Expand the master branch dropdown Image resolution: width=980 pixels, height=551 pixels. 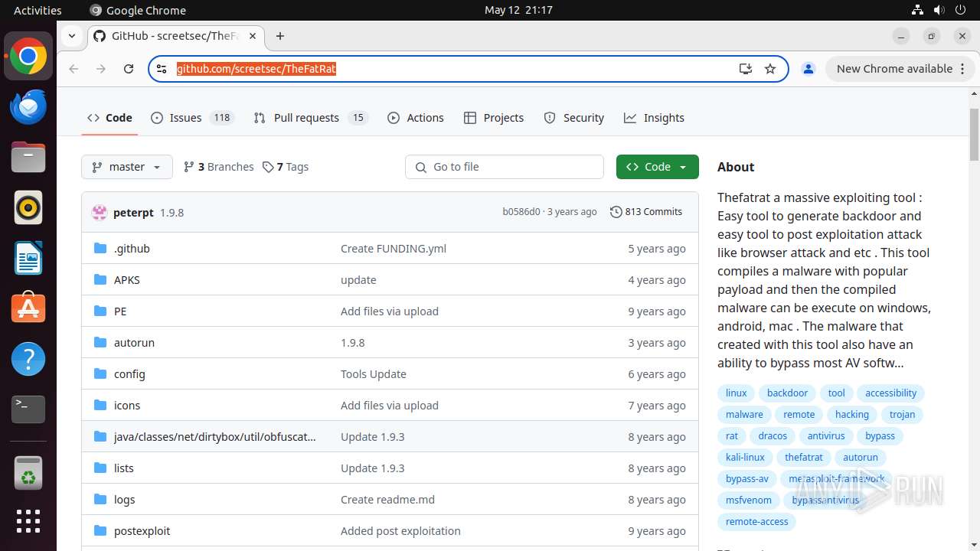127,167
